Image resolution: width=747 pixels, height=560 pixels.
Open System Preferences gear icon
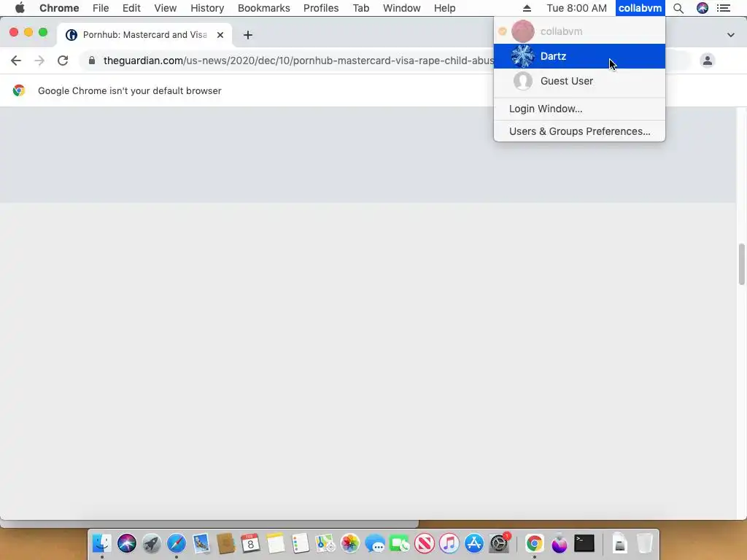pos(499,543)
